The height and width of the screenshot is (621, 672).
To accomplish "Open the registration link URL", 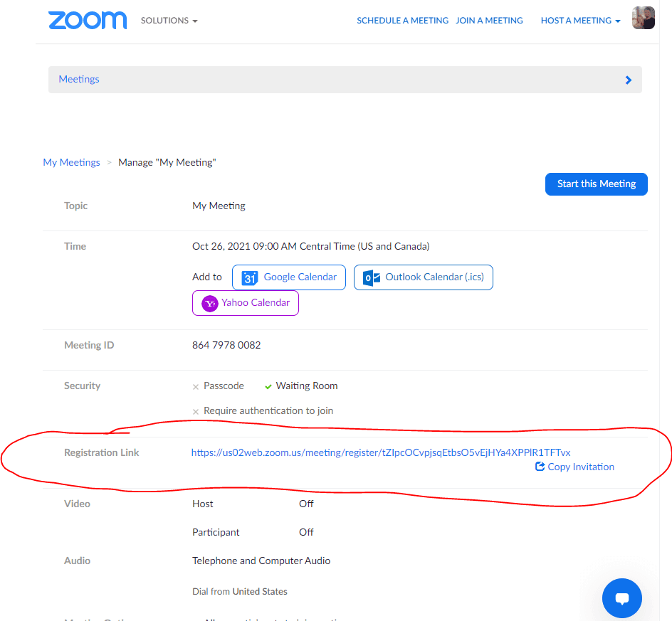I will pyautogui.click(x=380, y=451).
